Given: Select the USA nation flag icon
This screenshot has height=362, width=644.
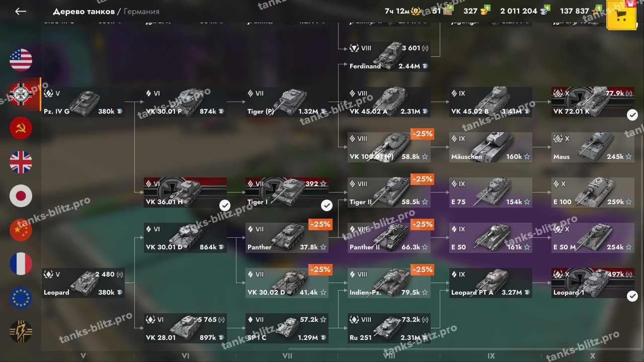Looking at the screenshot, I should [21, 60].
